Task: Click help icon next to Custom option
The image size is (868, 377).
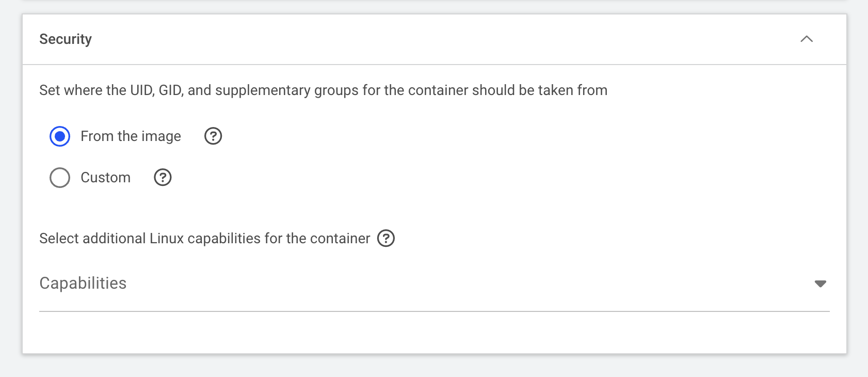Action: point(163,178)
